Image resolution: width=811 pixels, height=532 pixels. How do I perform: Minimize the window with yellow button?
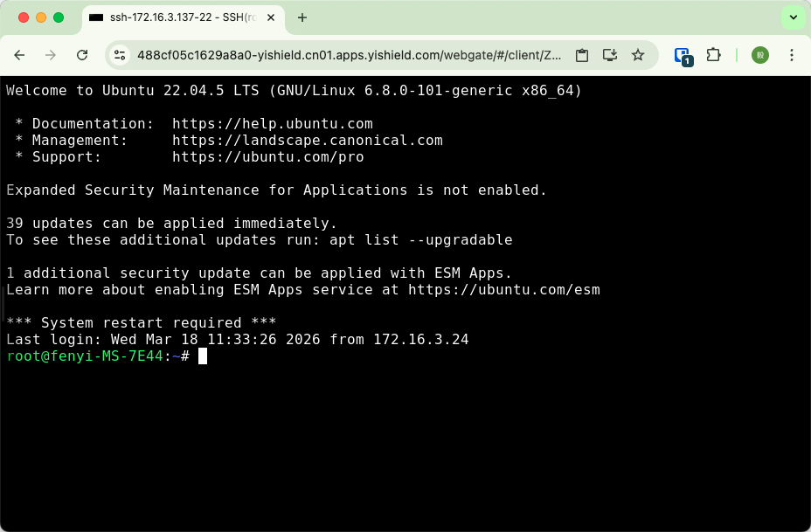41,17
